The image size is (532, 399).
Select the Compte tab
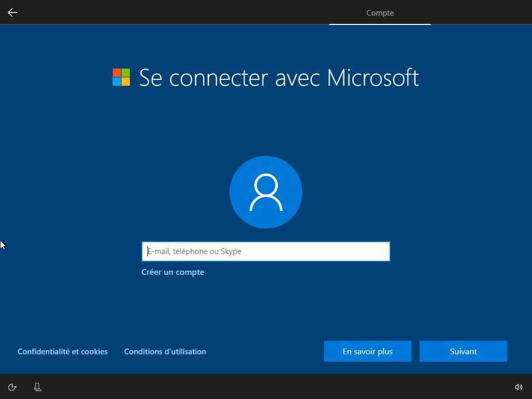point(380,13)
